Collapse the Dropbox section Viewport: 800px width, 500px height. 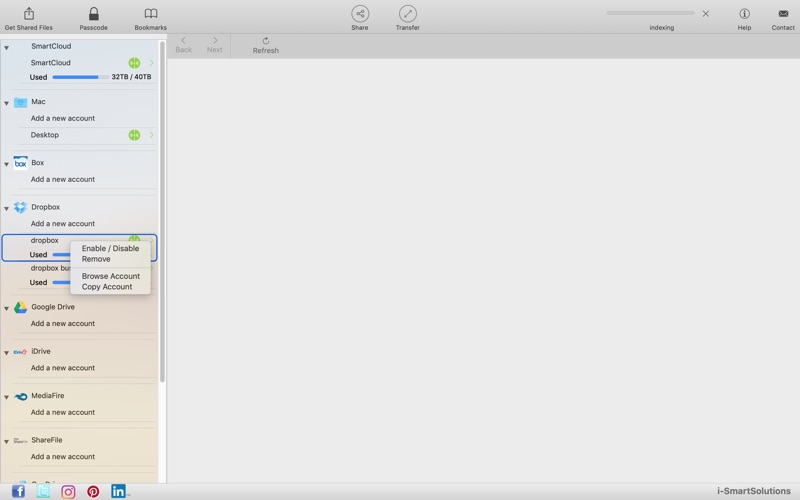click(7, 209)
